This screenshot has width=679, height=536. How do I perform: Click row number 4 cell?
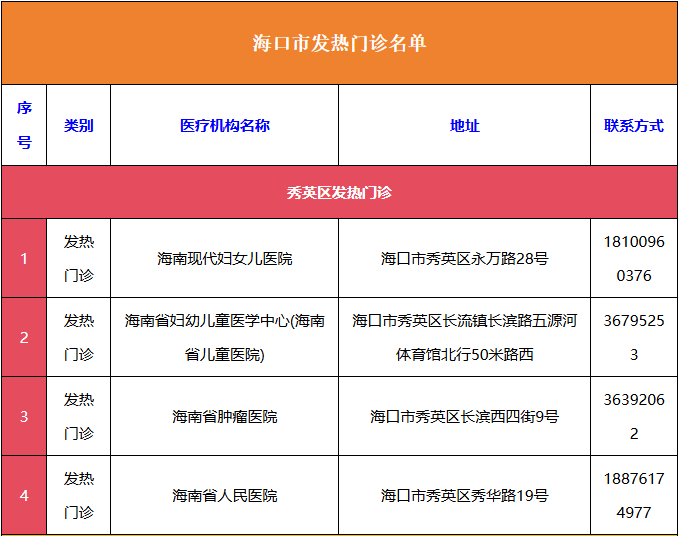pyautogui.click(x=24, y=495)
